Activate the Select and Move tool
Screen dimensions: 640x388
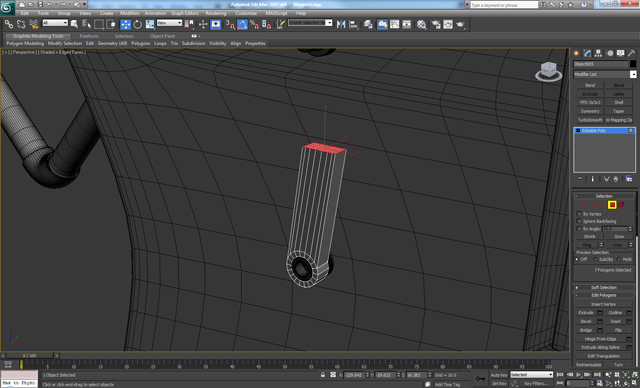coord(126,24)
